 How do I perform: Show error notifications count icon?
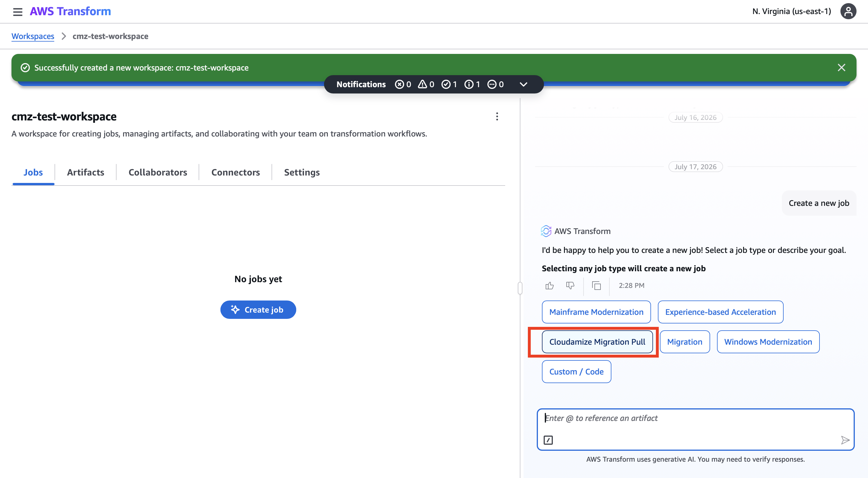pos(399,85)
